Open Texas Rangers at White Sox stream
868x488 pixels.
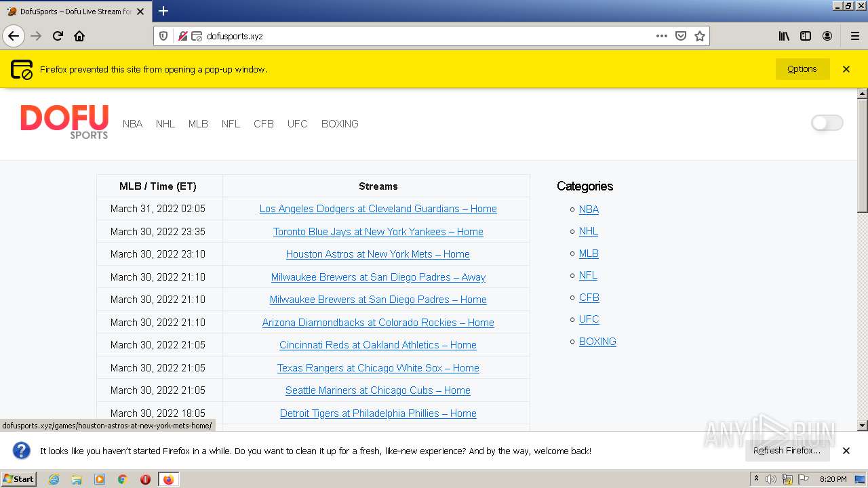378,368
